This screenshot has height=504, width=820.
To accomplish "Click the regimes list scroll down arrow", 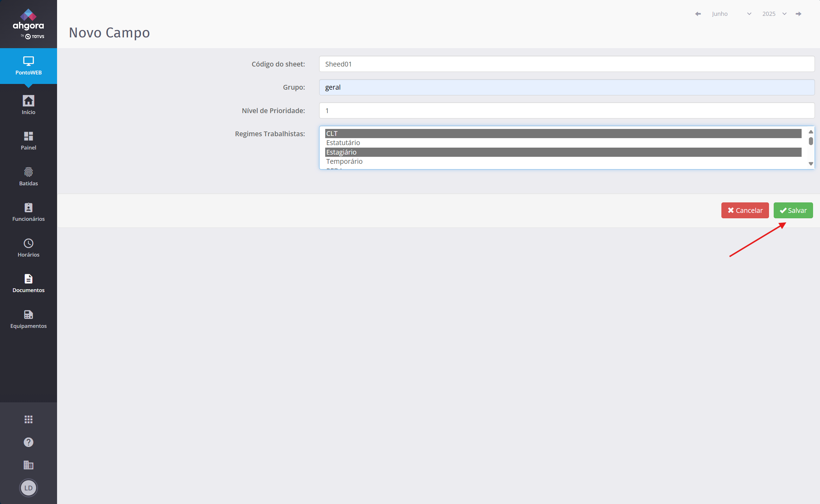I will point(811,164).
